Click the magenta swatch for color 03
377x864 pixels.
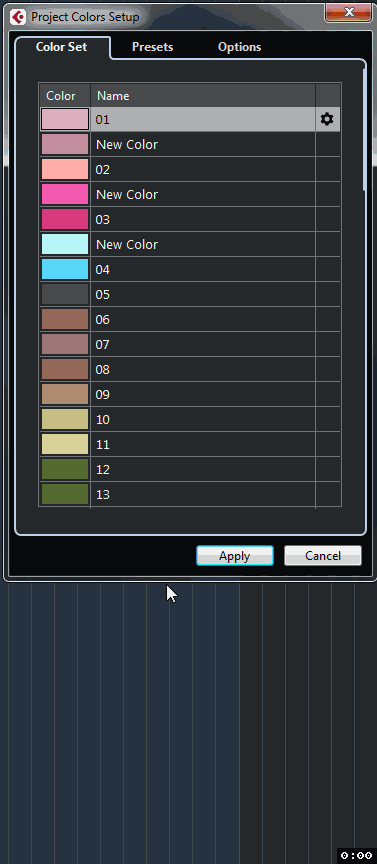click(x=65, y=219)
